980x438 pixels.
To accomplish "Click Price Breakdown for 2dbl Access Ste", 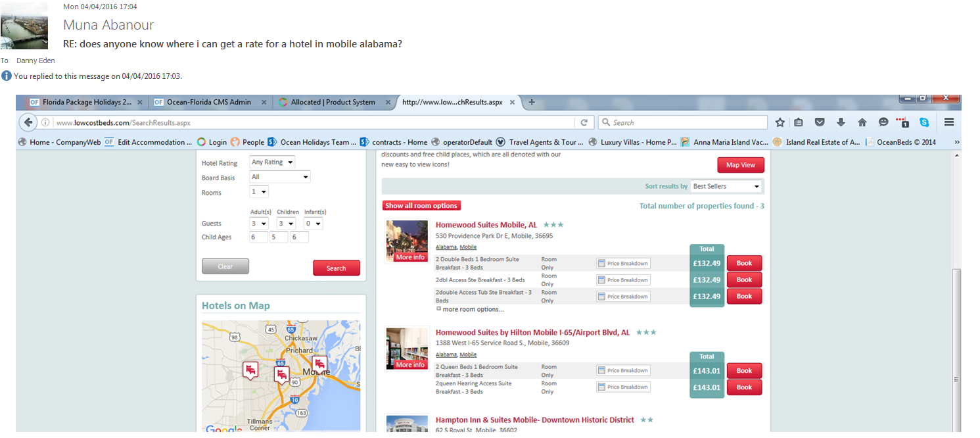I will [623, 280].
